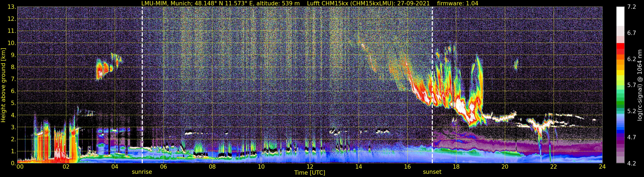The image size is (644, 177).
Task: Click the y-axis tick label '5.'
Action: pos(13,103)
